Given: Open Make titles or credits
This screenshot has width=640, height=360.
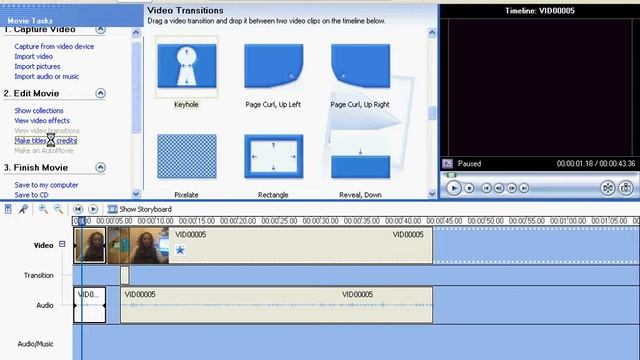Looking at the screenshot, I should point(46,140).
